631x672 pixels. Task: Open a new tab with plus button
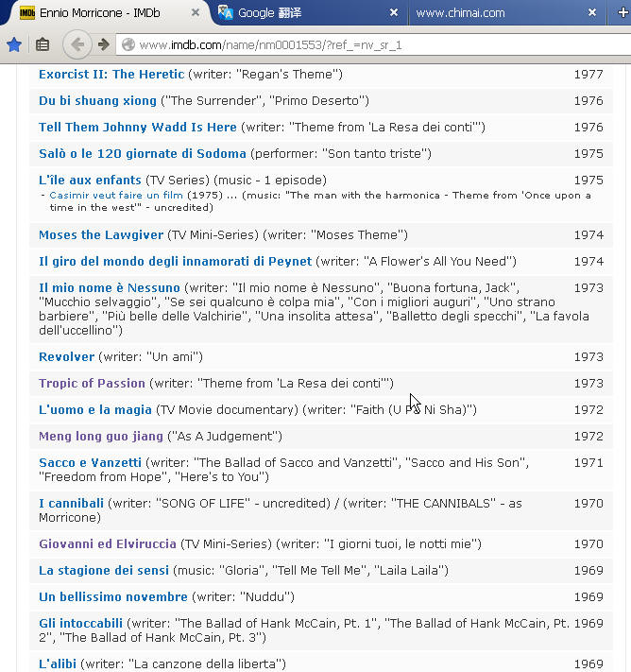(623, 12)
